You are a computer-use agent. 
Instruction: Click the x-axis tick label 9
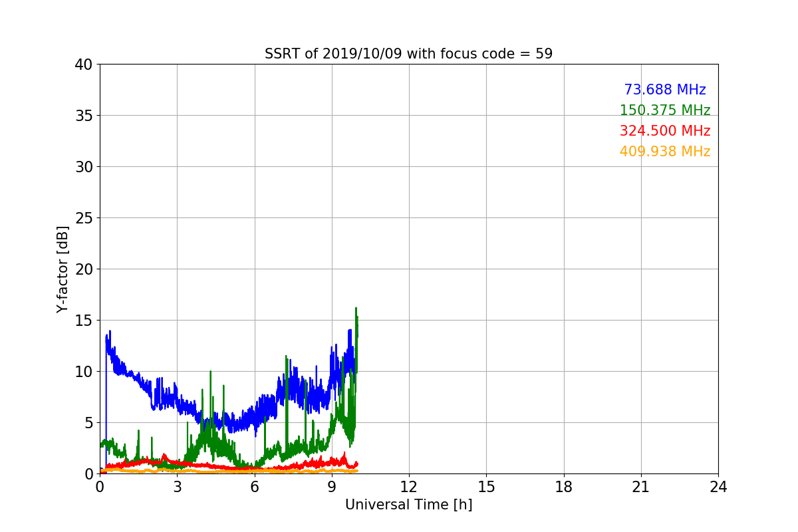tap(332, 487)
